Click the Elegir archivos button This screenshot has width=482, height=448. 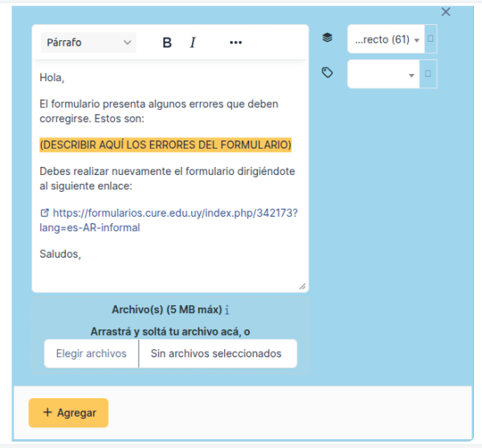tap(92, 353)
